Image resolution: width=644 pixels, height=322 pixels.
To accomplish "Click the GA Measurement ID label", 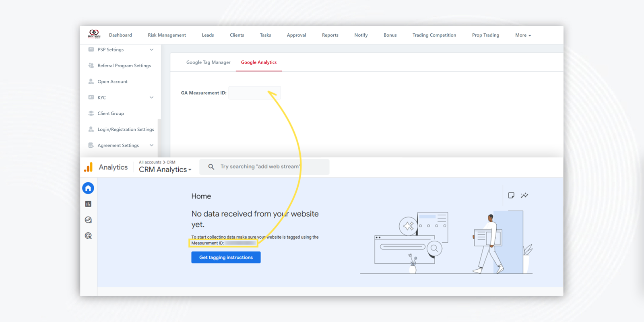I will tap(204, 93).
